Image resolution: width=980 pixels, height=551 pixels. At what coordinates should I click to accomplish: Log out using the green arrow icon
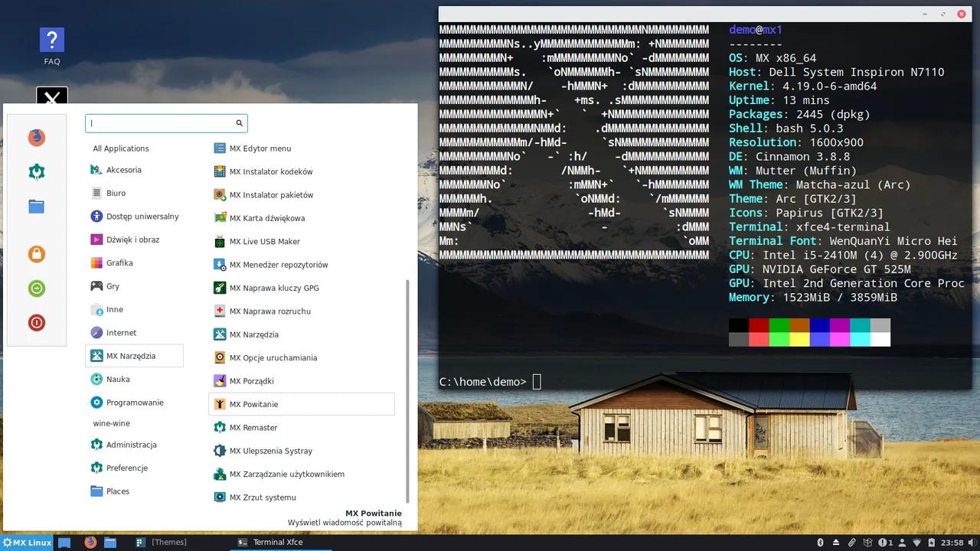click(x=36, y=288)
